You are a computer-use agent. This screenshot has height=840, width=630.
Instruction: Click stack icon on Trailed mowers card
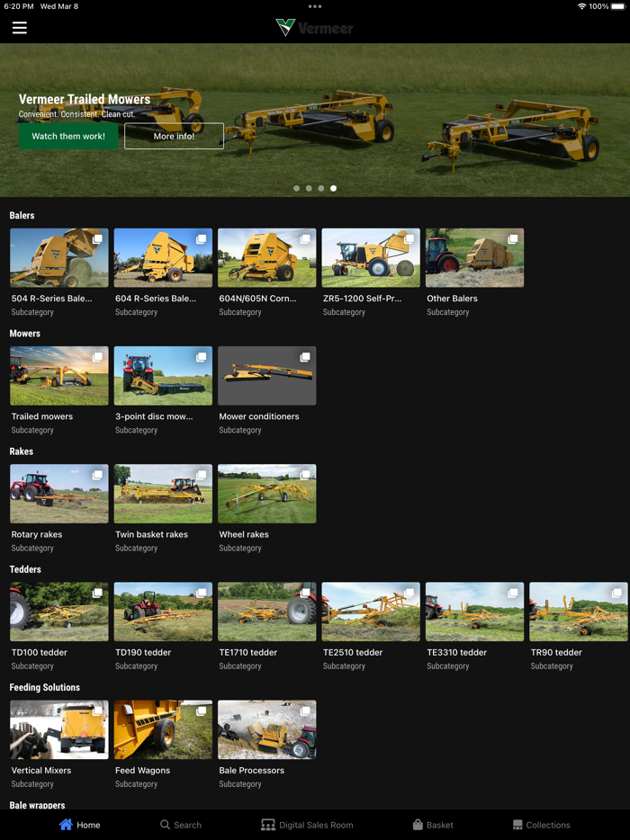click(97, 357)
